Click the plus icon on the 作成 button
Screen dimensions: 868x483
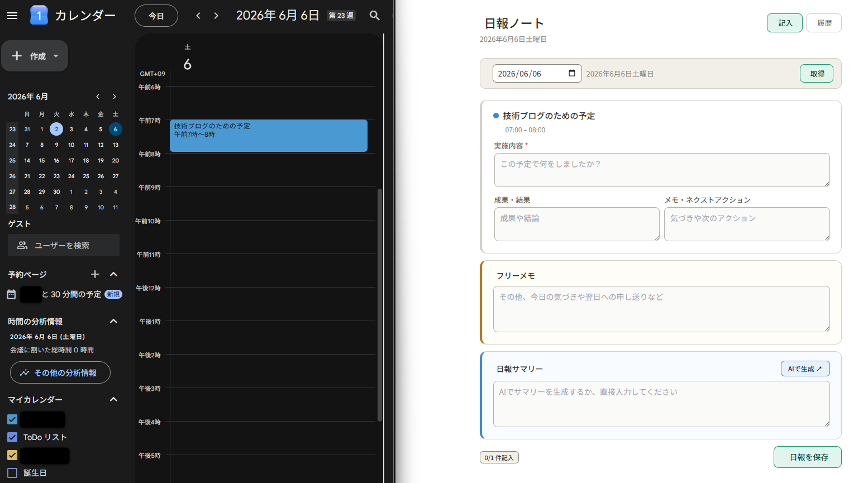17,56
